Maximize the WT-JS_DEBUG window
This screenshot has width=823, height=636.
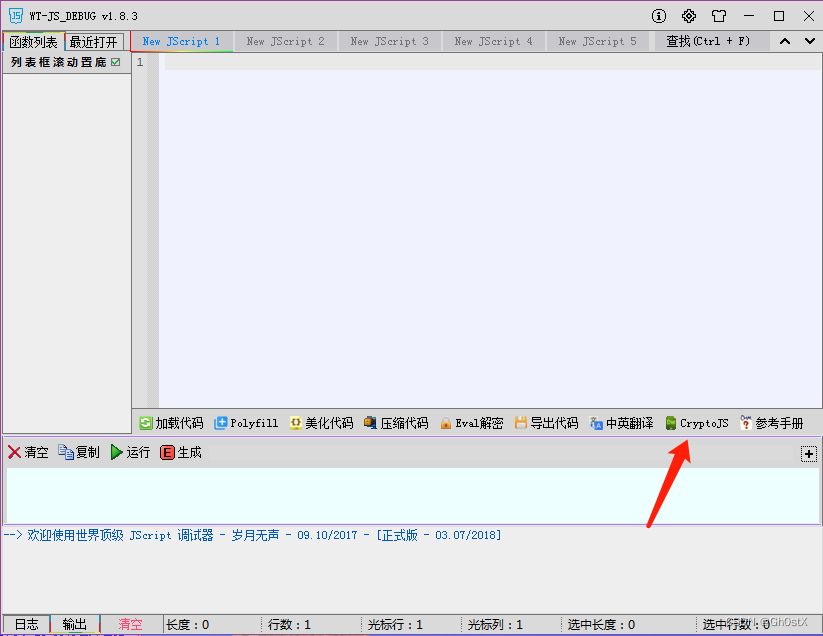pyautogui.click(x=779, y=16)
